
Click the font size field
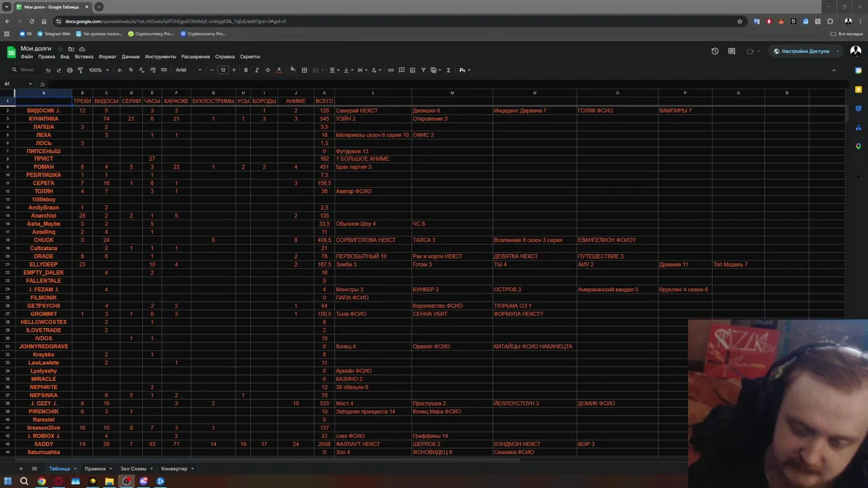(x=222, y=70)
